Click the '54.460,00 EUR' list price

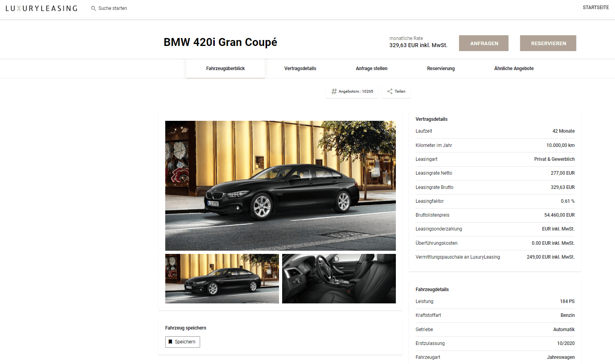coord(560,215)
